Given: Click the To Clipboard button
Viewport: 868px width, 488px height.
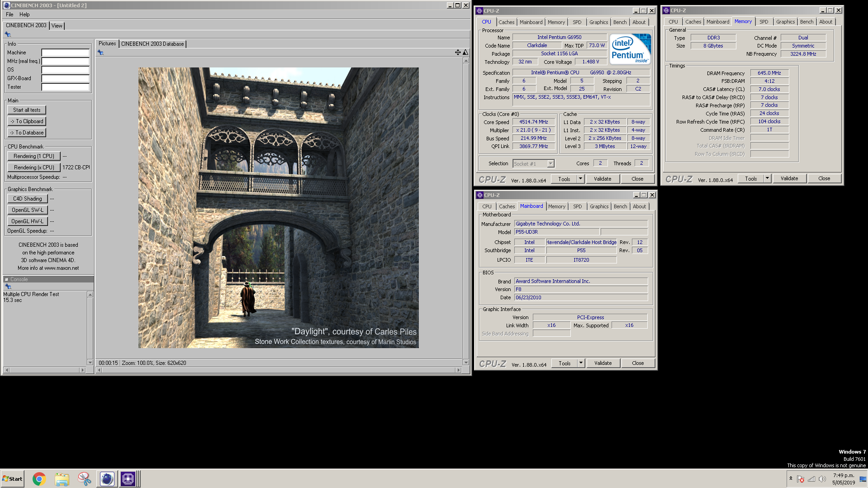Looking at the screenshot, I should 27,121.
